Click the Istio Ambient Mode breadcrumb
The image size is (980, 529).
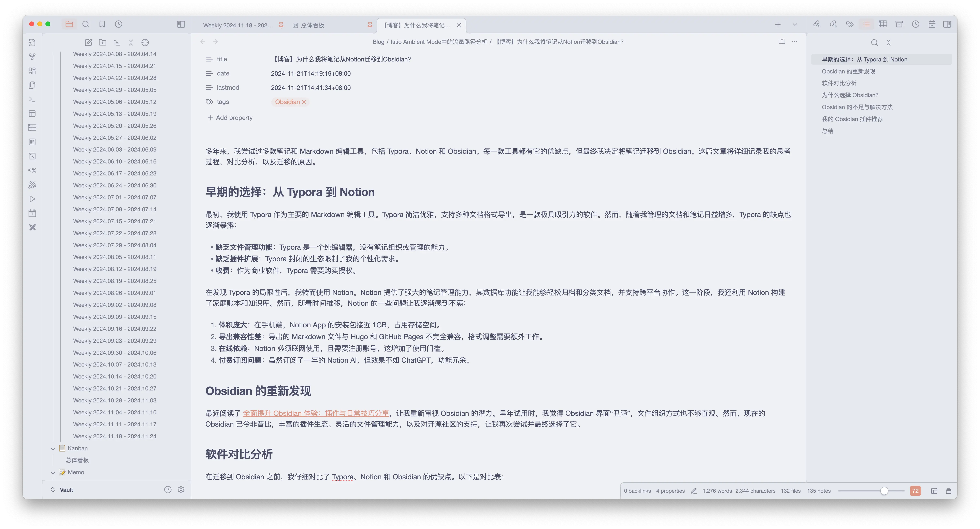tap(439, 42)
